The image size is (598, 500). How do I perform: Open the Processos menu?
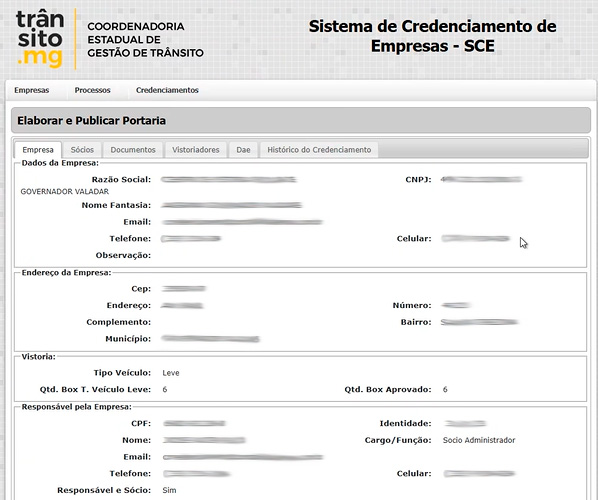tap(92, 90)
